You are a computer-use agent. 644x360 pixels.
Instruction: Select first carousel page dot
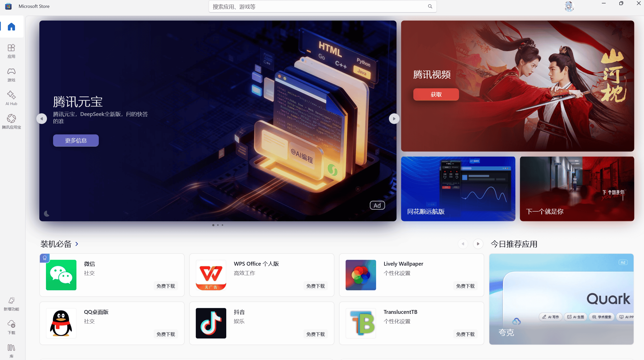[x=213, y=225]
